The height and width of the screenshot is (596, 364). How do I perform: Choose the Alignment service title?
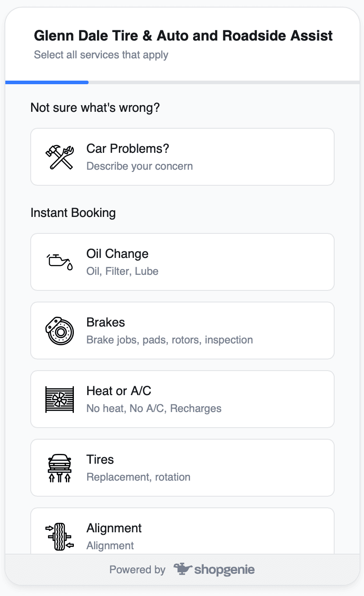tap(114, 528)
